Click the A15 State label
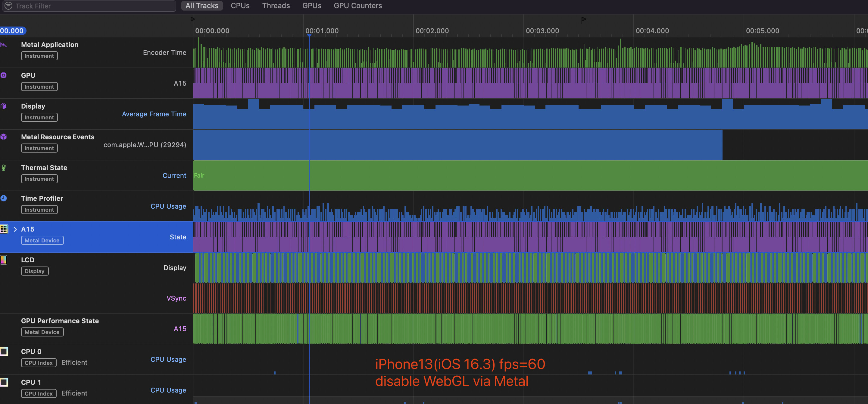The image size is (868, 404). [x=178, y=237]
